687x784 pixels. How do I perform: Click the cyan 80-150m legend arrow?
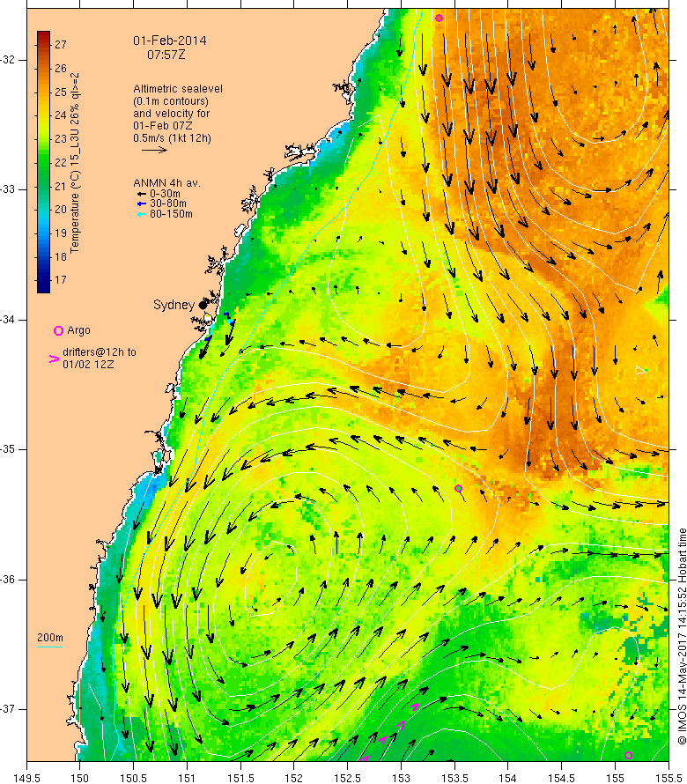tap(142, 214)
